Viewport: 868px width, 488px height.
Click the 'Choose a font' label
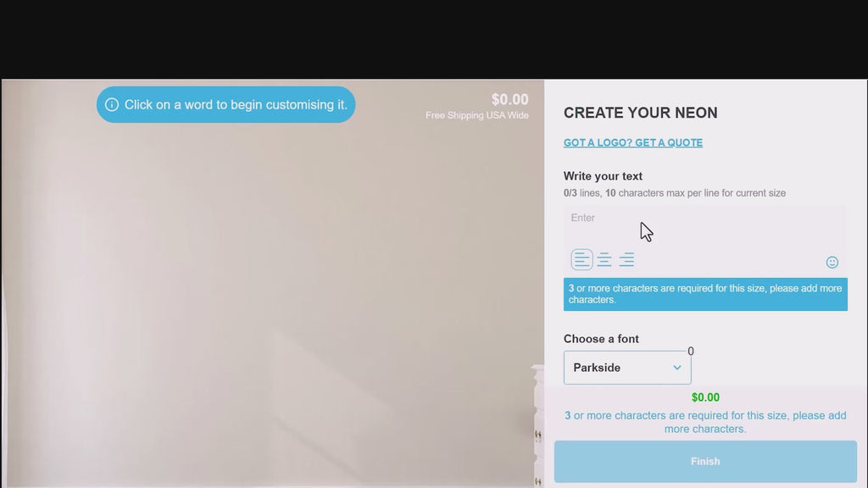(601, 339)
